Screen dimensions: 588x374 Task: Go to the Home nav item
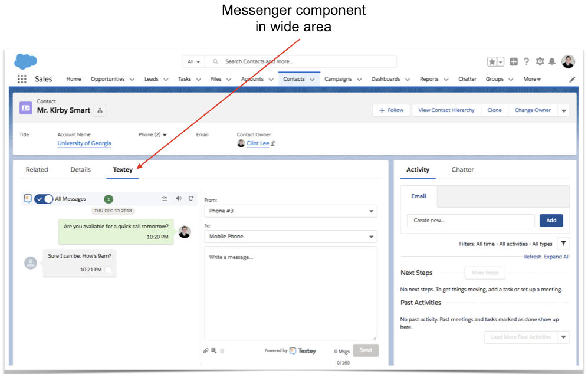(74, 79)
